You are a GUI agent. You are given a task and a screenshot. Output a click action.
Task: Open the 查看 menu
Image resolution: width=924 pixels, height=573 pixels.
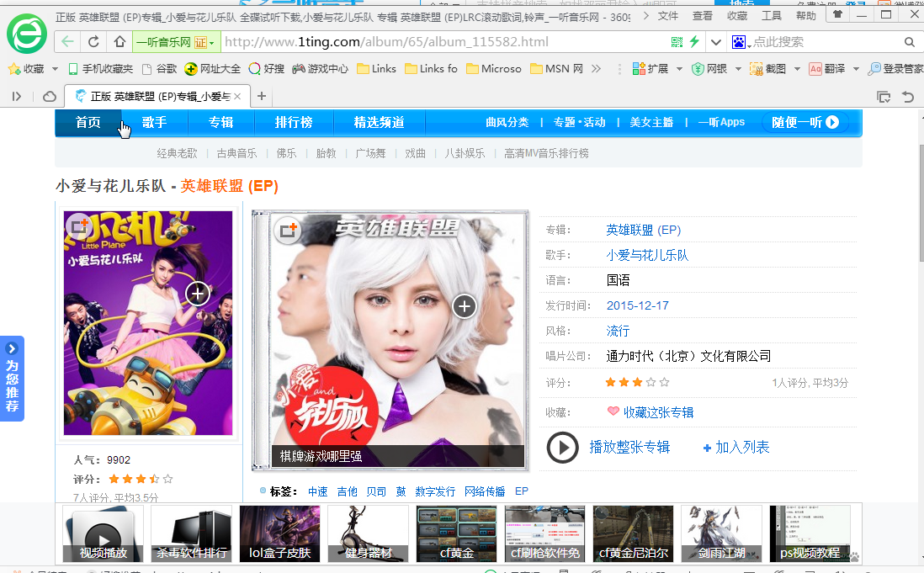pos(703,16)
